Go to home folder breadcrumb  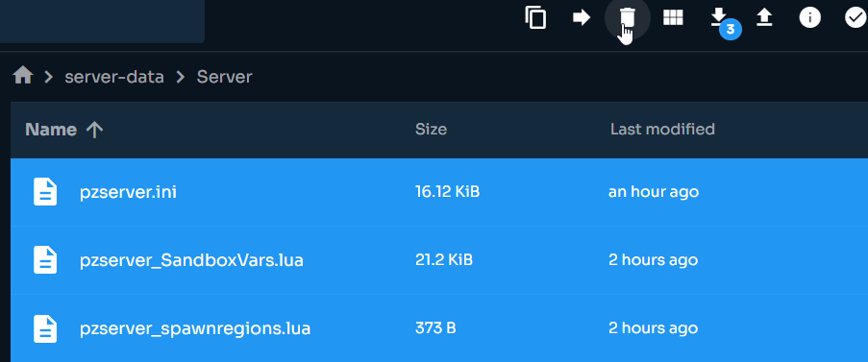coord(23,75)
